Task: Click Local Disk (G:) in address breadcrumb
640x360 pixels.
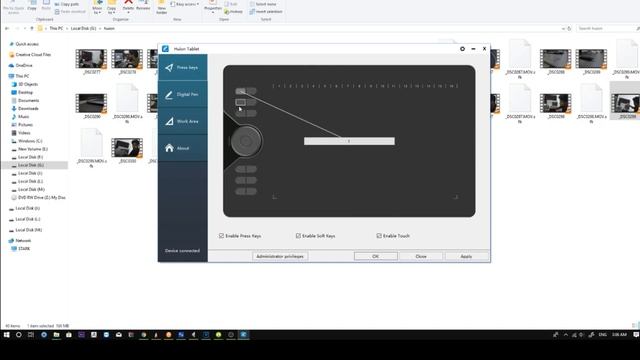Action: 83,29
